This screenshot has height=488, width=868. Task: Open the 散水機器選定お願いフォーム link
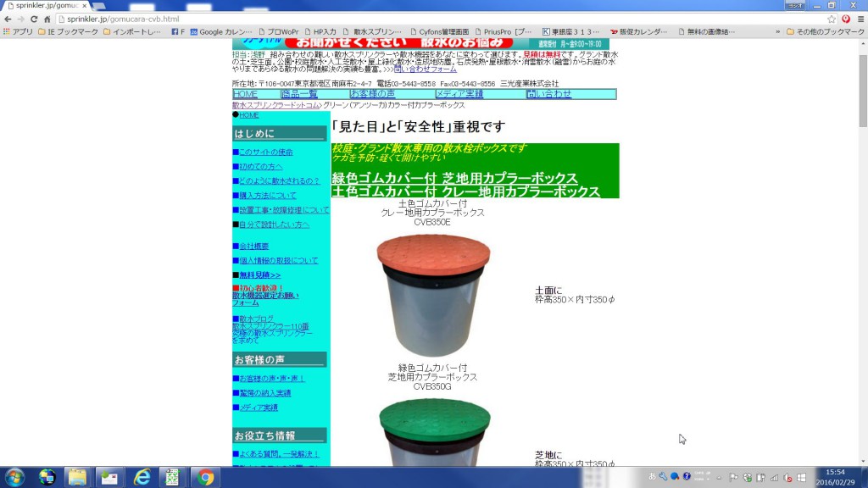(265, 299)
